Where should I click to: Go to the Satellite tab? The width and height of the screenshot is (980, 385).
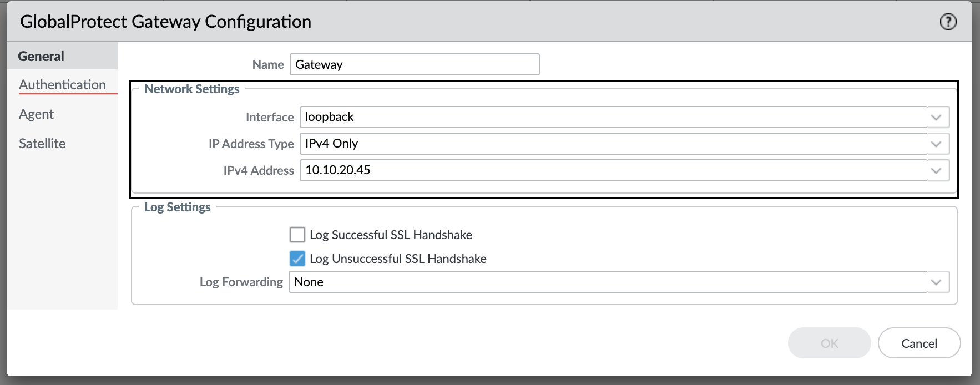pyautogui.click(x=42, y=143)
